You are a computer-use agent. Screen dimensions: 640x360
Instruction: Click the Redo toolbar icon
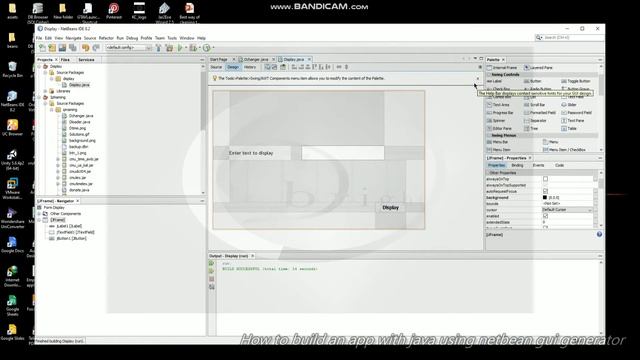coord(96,48)
